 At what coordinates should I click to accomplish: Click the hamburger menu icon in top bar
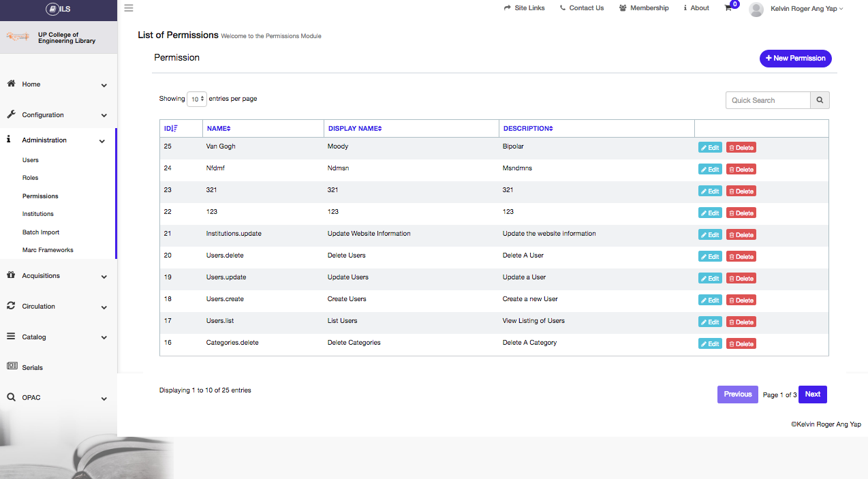[129, 8]
